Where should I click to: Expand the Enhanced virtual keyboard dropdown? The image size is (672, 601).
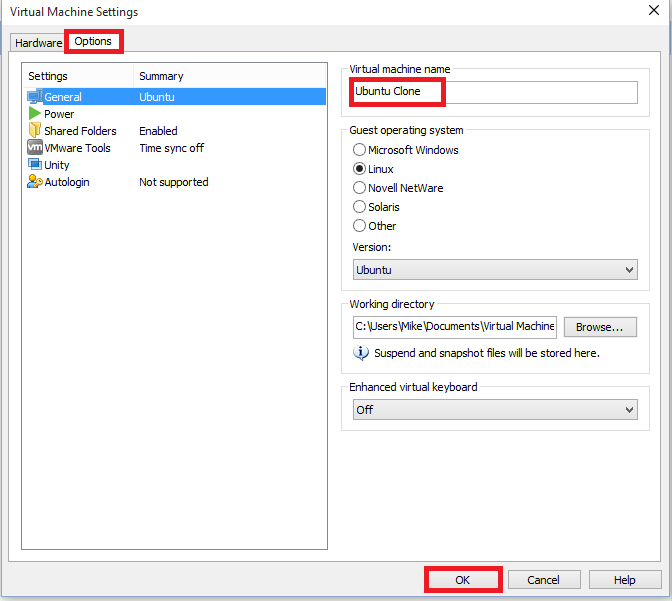click(494, 410)
